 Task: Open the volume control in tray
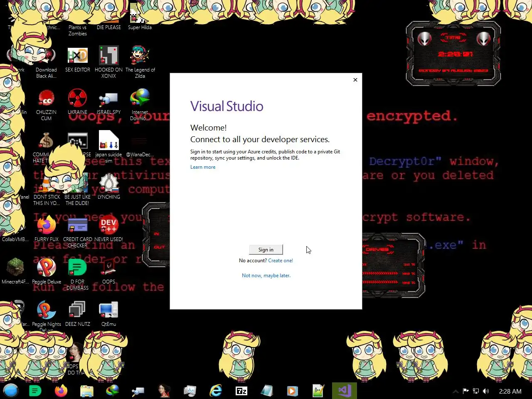pos(486,391)
